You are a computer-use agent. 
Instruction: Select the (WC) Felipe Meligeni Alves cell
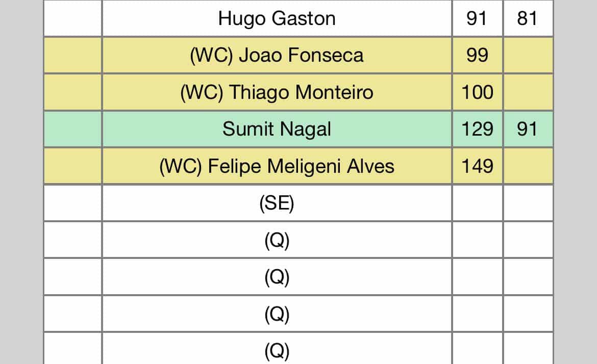[x=277, y=166]
